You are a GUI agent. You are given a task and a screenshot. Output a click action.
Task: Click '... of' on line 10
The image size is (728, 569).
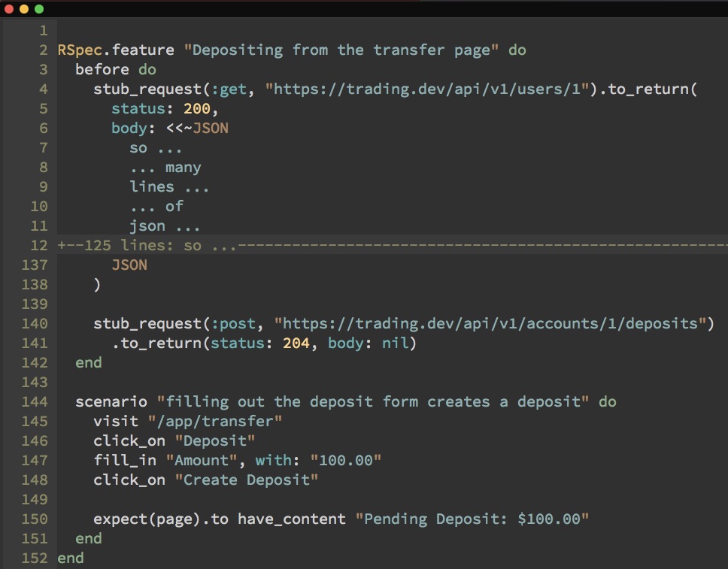pos(156,207)
